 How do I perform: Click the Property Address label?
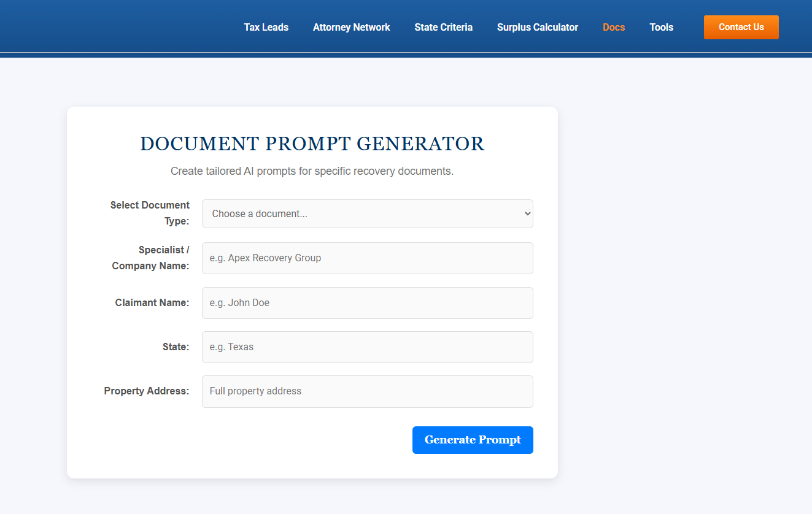147,391
